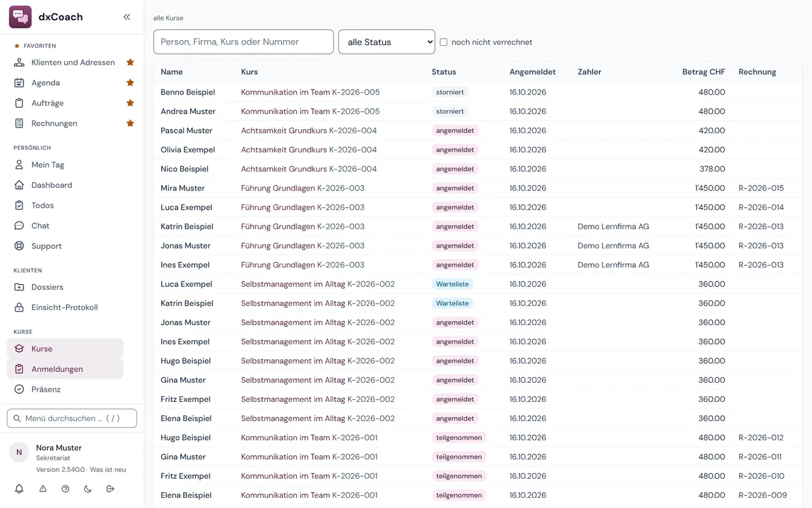The width and height of the screenshot is (812, 508).
Task: Open Dossiers folder icon
Action: click(19, 287)
